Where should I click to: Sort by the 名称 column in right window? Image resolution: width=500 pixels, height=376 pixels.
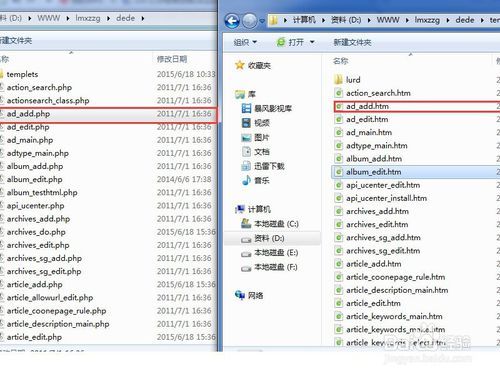(x=341, y=61)
